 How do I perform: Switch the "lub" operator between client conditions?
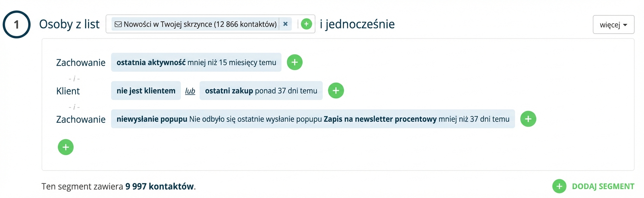190,91
